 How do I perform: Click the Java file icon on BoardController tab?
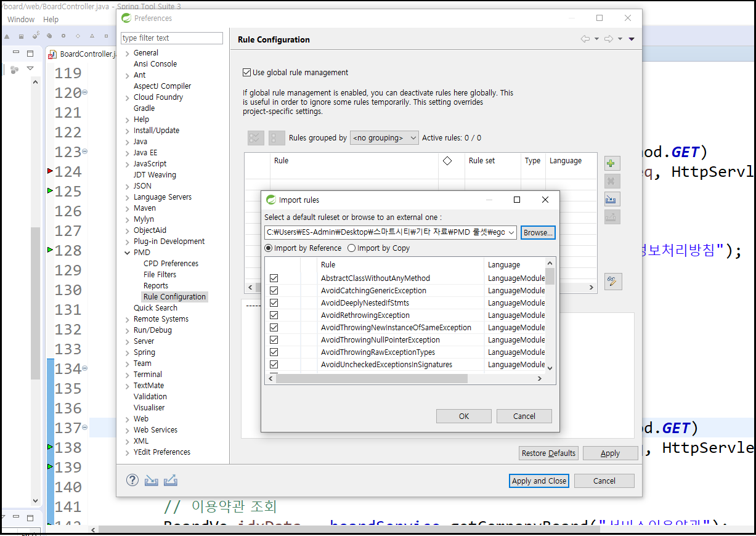point(52,54)
